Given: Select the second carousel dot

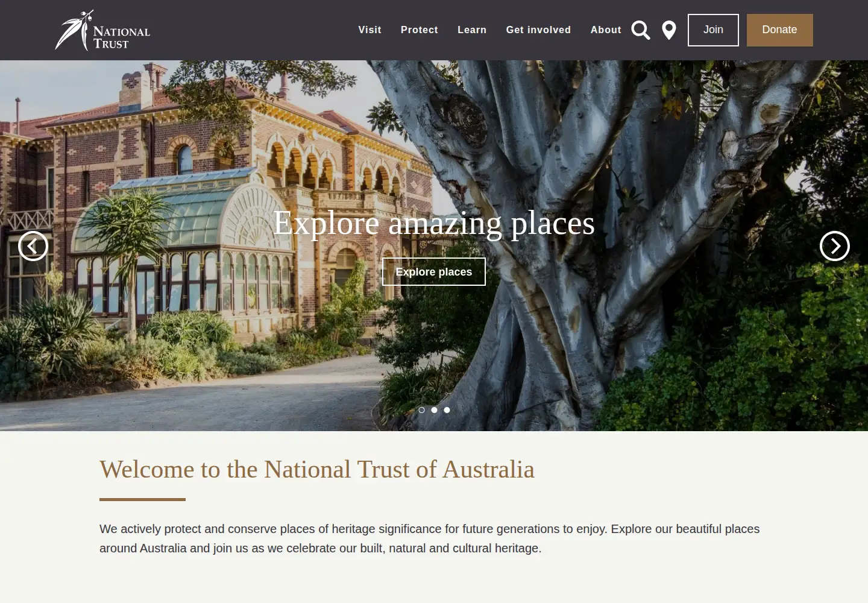Looking at the screenshot, I should pyautogui.click(x=434, y=410).
